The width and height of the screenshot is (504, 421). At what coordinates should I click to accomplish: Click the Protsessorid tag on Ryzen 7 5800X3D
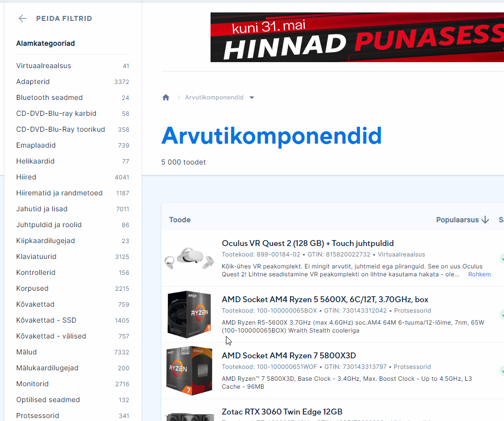coord(412,367)
